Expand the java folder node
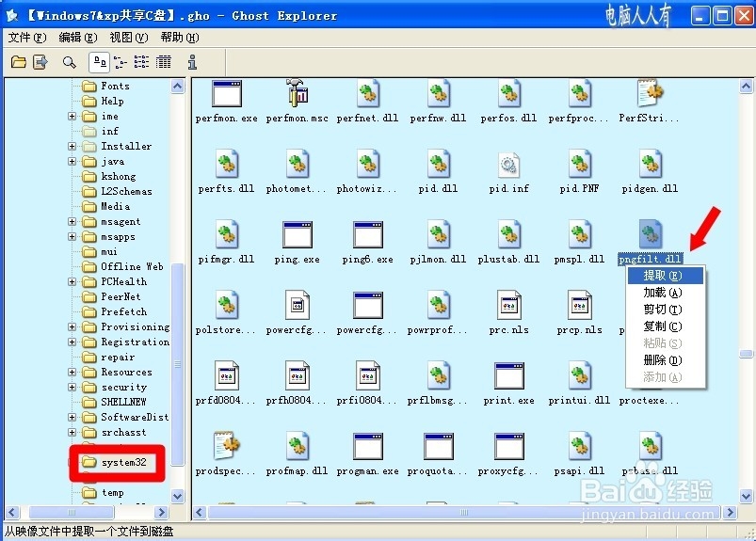This screenshot has height=541, width=756. [x=72, y=161]
